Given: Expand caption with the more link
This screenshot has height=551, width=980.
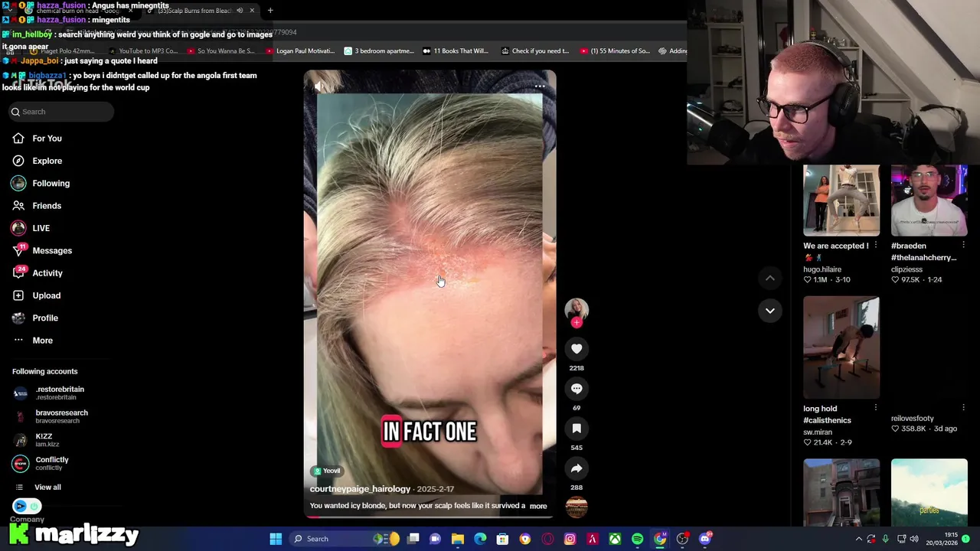Looking at the screenshot, I should click(x=538, y=506).
